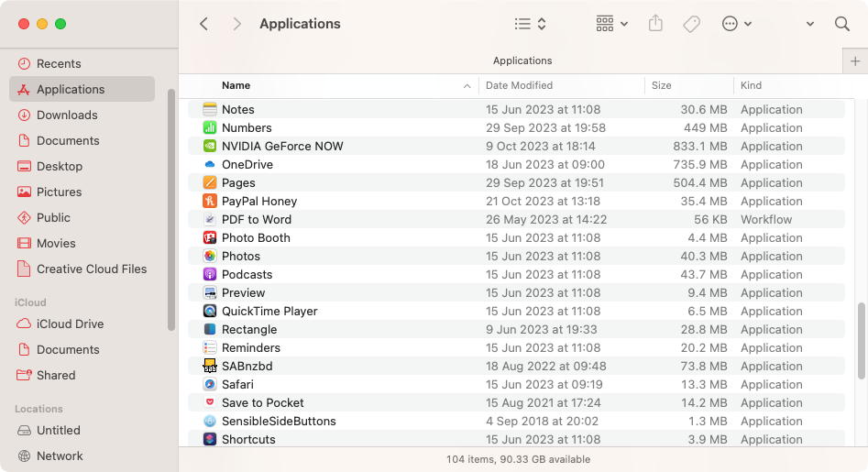Open Creative Cloud Files in sidebar
This screenshot has width=868, height=472.
(x=82, y=269)
